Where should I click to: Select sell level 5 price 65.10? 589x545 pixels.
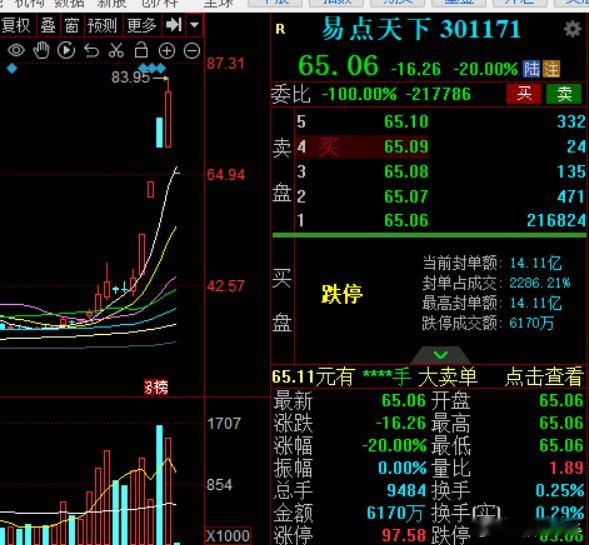(x=406, y=122)
